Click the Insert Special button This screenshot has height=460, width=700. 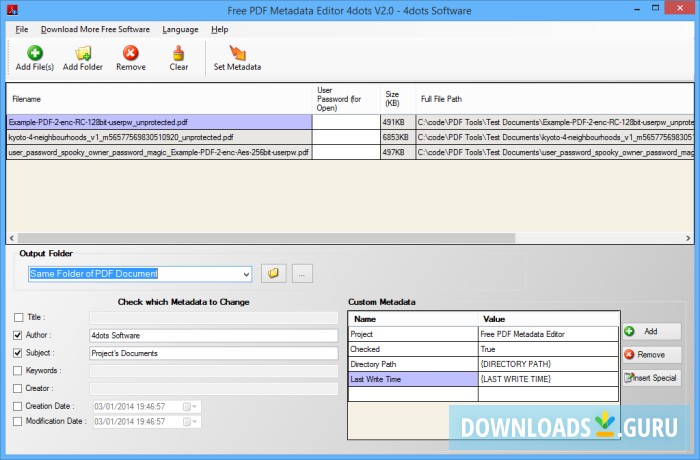click(651, 378)
